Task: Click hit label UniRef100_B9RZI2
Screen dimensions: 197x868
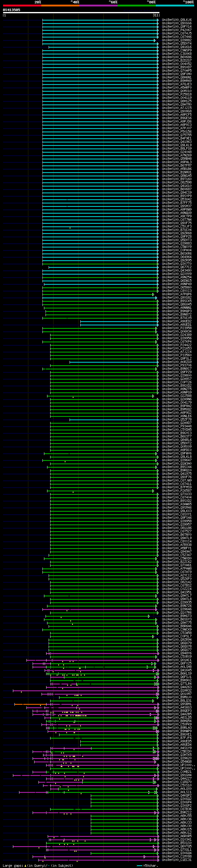Action: coord(177,812)
